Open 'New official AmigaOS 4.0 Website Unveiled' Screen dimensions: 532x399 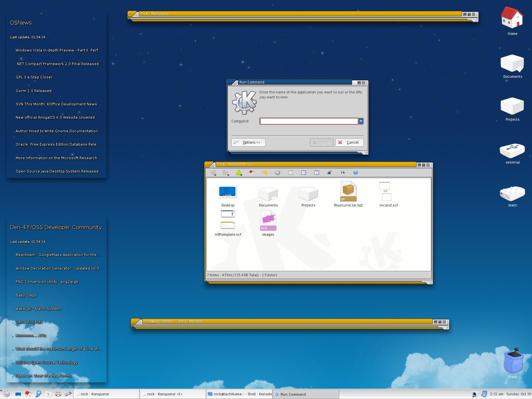tap(55, 117)
